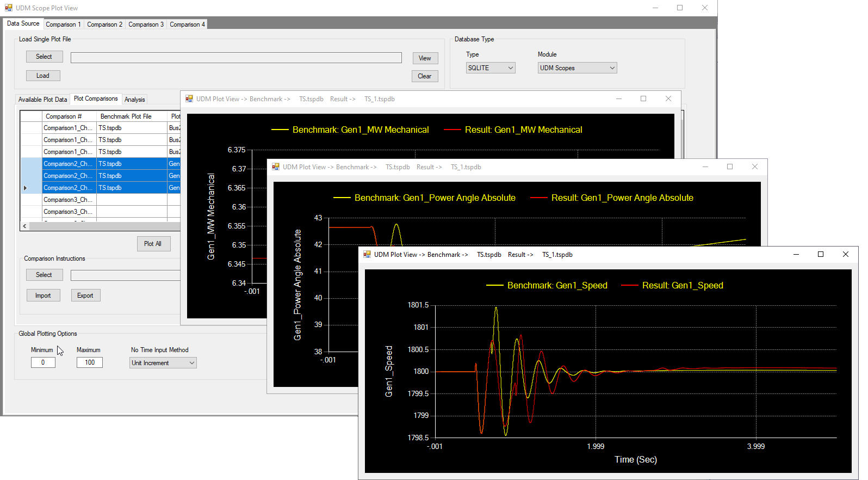Viewport: 868px width, 480px height.
Task: Minimize the UDM Scope Plot View main window
Action: (x=655, y=8)
